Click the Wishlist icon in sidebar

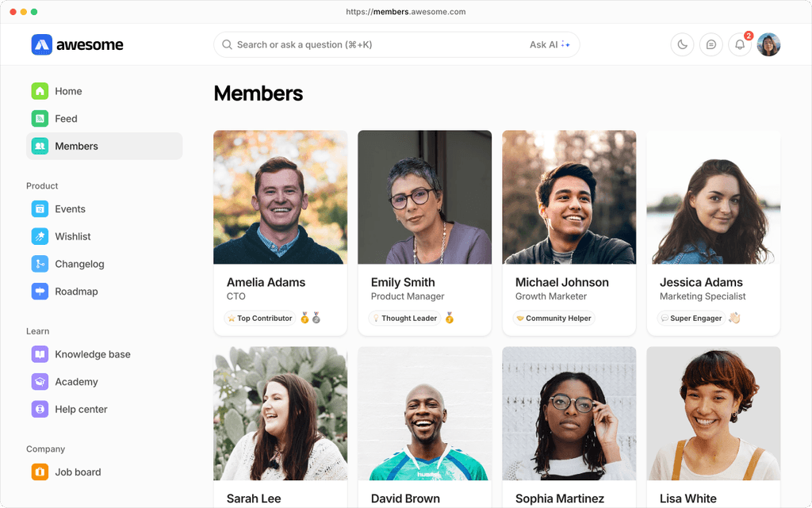click(x=40, y=236)
